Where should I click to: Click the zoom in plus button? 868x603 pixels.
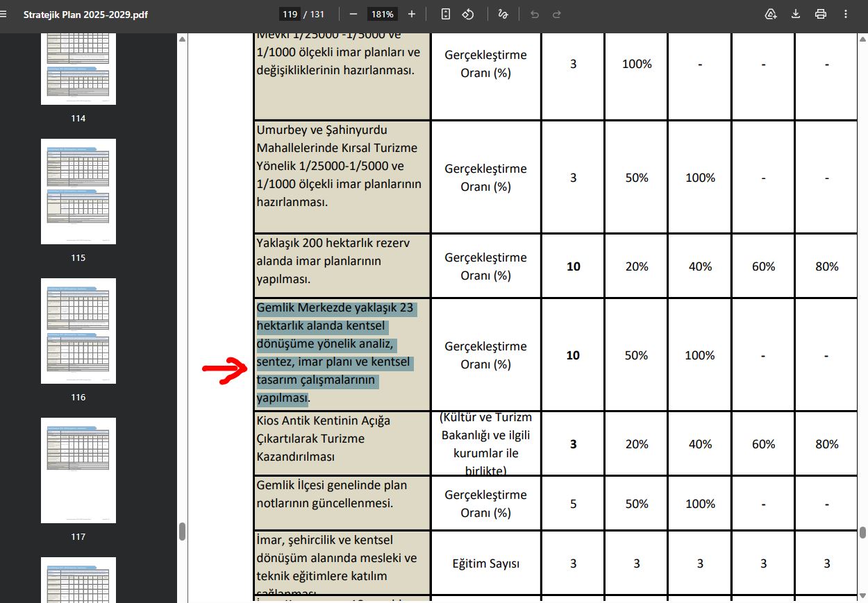click(412, 14)
